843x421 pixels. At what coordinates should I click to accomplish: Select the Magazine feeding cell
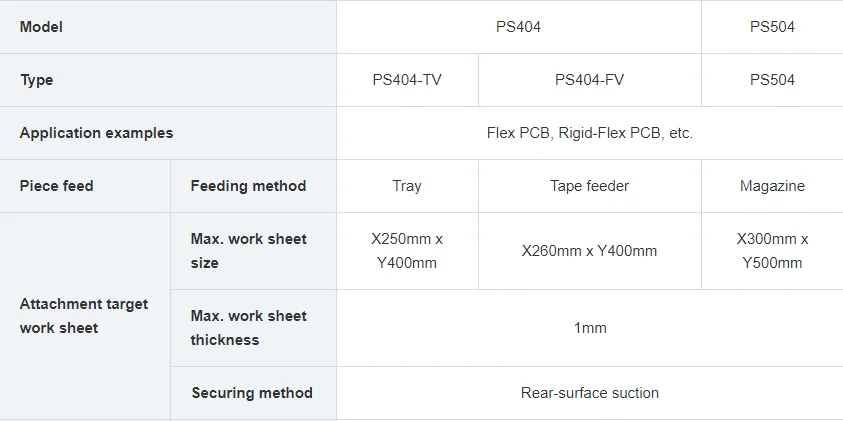pyautogui.click(x=773, y=186)
